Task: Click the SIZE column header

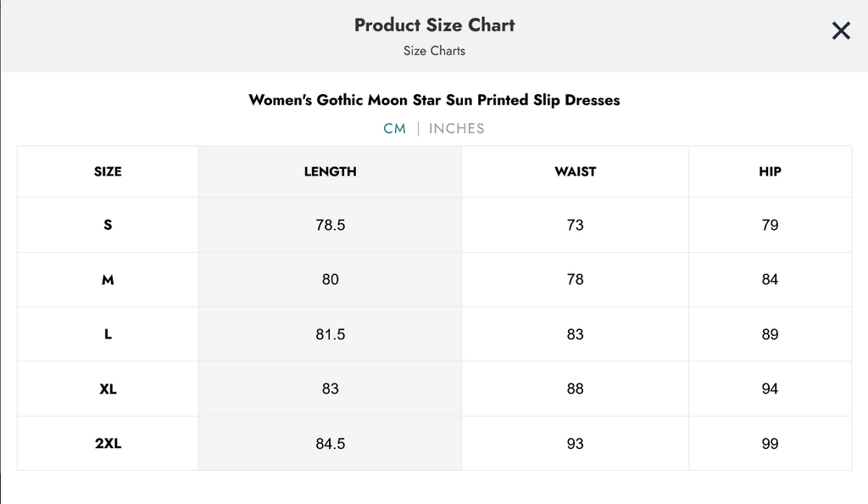Action: pyautogui.click(x=108, y=171)
